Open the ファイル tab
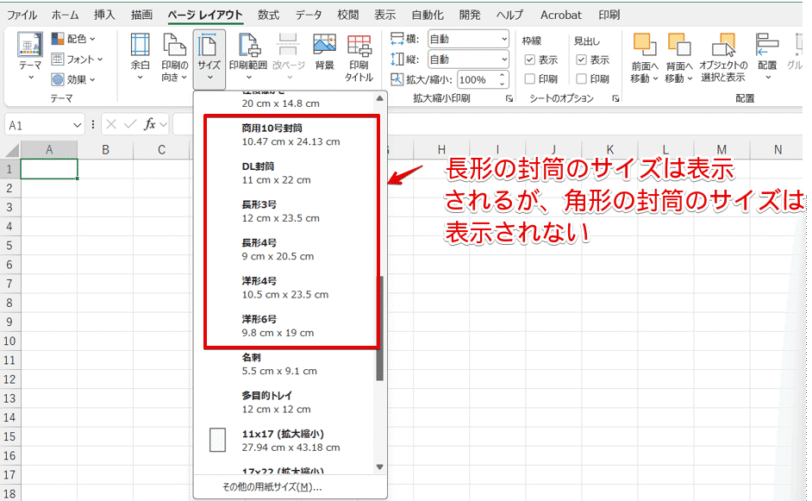Image resolution: width=812 pixels, height=501 pixels. coord(22,15)
